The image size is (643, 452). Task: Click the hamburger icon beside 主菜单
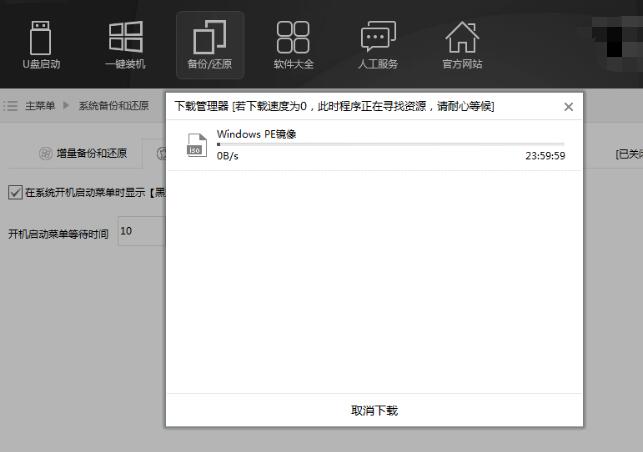tap(11, 105)
